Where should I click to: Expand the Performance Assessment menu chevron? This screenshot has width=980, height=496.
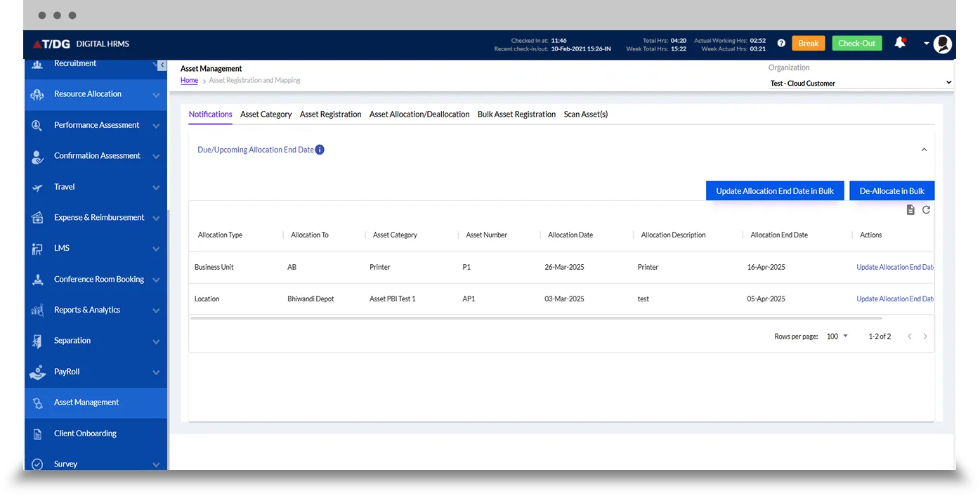point(156,126)
